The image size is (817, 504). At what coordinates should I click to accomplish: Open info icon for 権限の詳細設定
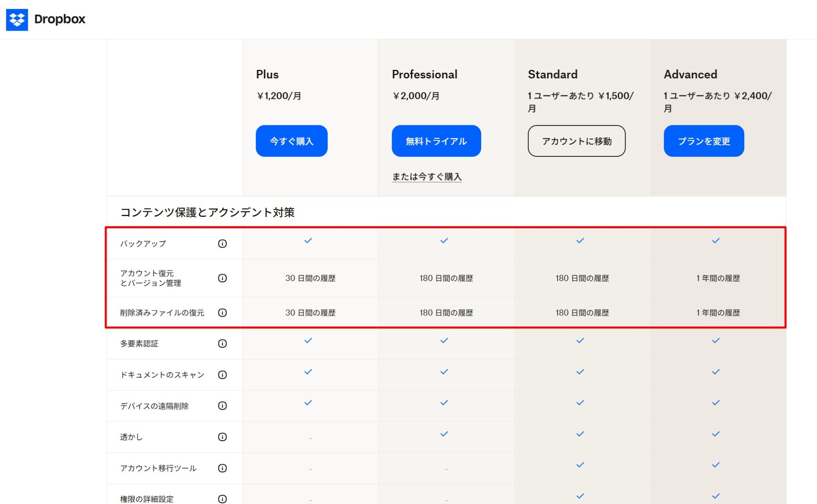(222, 499)
